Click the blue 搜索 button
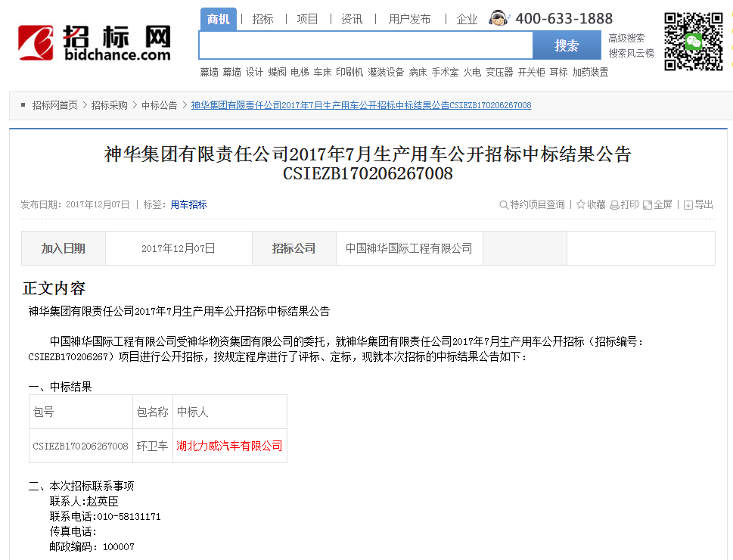The image size is (733, 560). (x=567, y=45)
